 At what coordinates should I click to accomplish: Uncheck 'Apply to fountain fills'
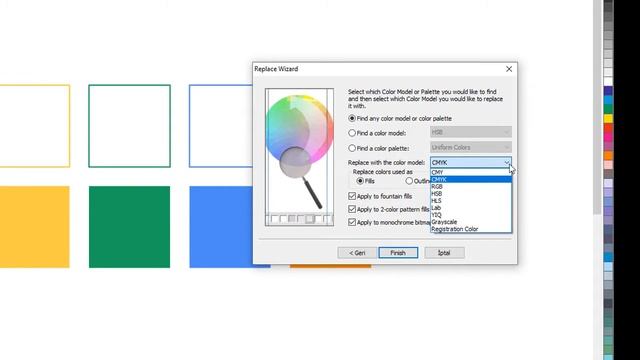[x=352, y=196]
